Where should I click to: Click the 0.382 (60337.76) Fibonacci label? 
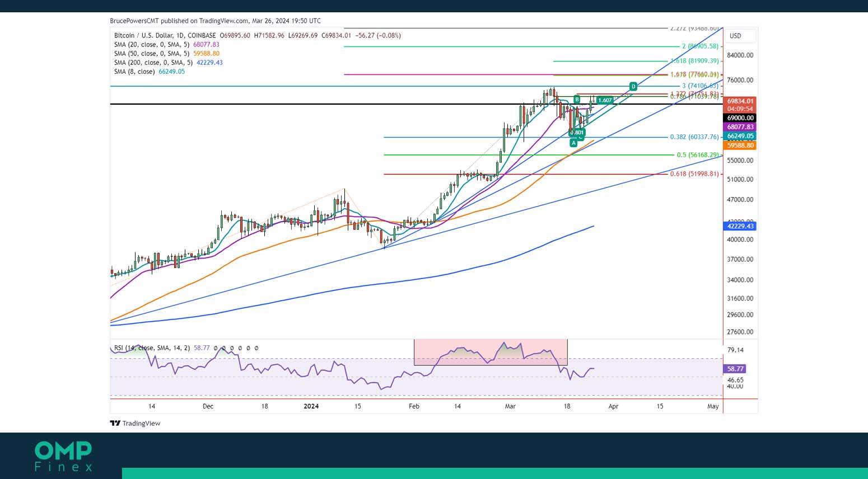[x=694, y=137]
